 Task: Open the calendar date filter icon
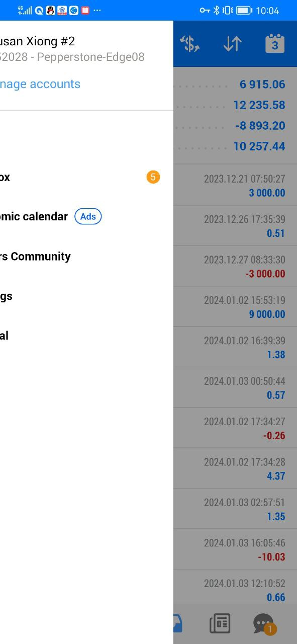pyautogui.click(x=275, y=44)
